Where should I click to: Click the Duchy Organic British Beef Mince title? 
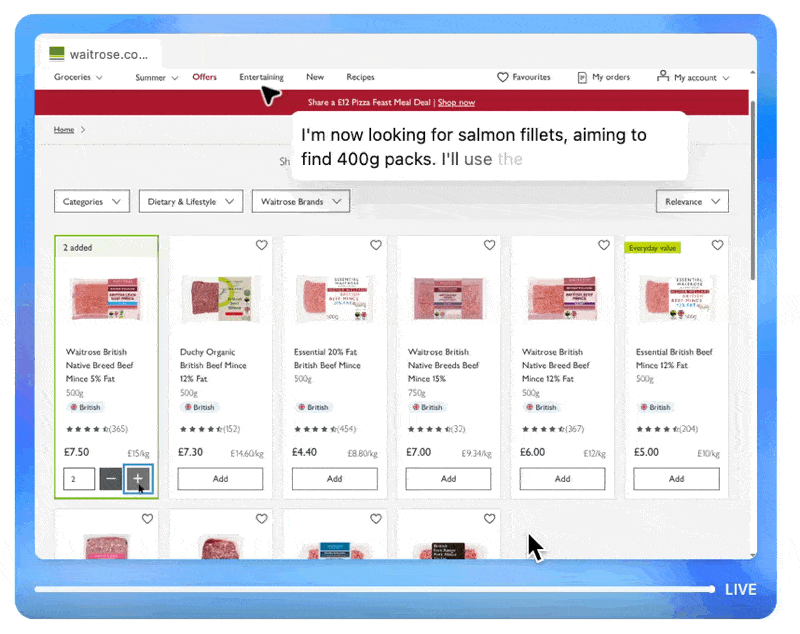tap(213, 365)
